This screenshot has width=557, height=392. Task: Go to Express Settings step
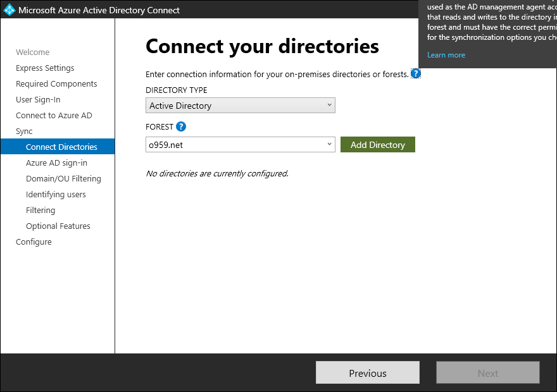point(45,68)
